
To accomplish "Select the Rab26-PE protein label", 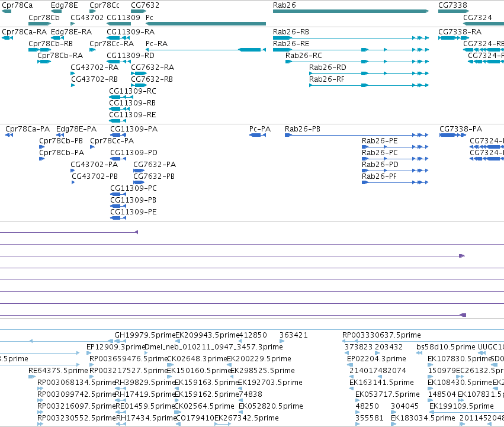I will click(x=380, y=141).
